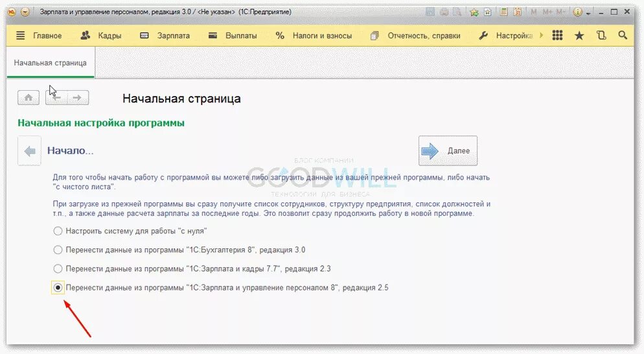
Task: Open the info help icon
Action: 578,12
